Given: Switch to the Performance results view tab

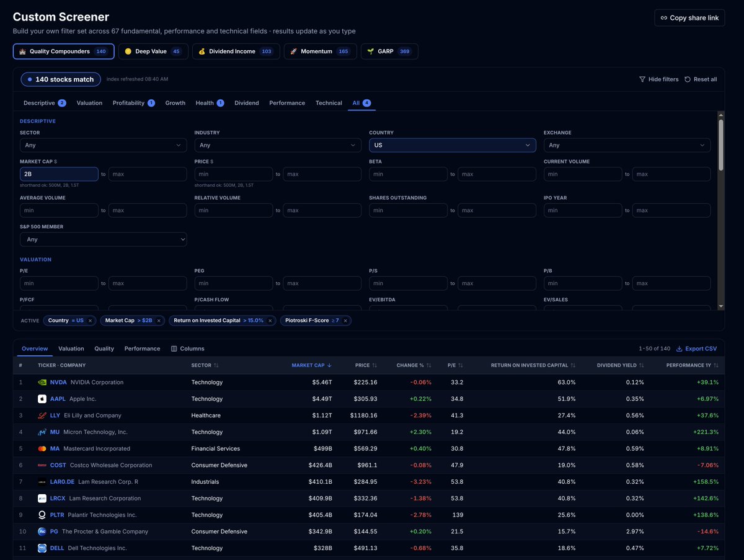Looking at the screenshot, I should click(142, 349).
